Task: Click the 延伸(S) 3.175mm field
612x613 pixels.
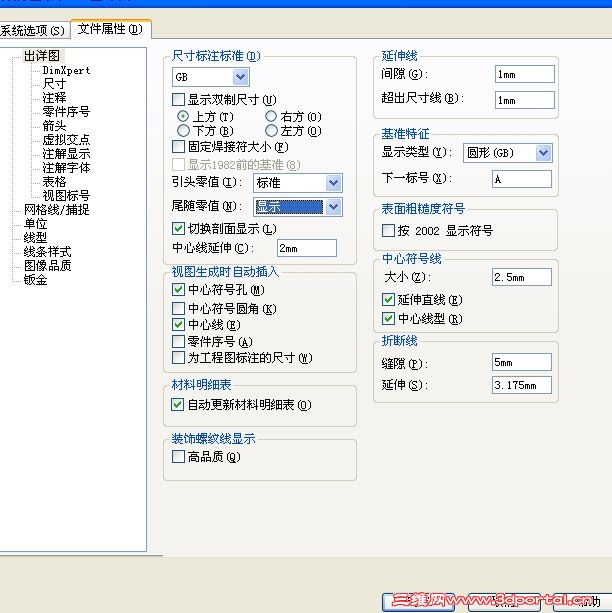Action: (522, 385)
